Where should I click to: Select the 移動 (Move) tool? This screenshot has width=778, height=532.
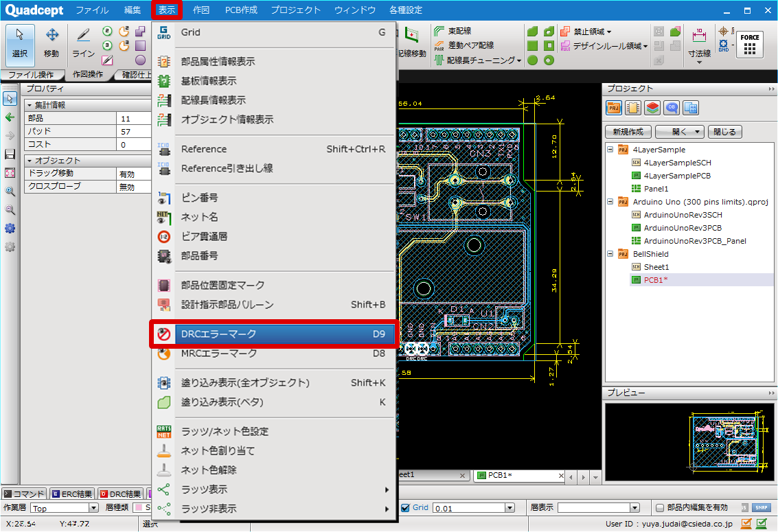coord(52,41)
